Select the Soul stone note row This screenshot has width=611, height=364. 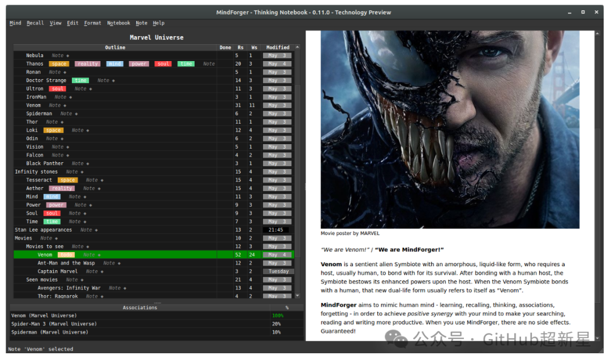(154, 213)
